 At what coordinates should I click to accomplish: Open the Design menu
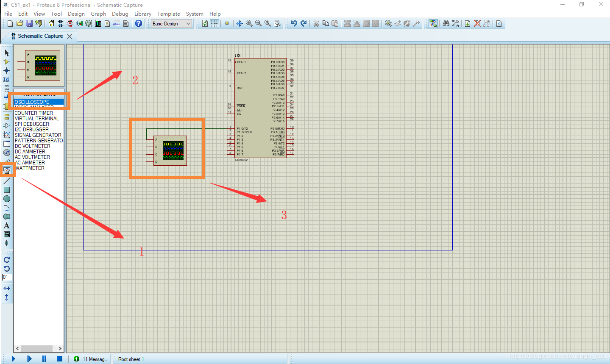coord(76,14)
